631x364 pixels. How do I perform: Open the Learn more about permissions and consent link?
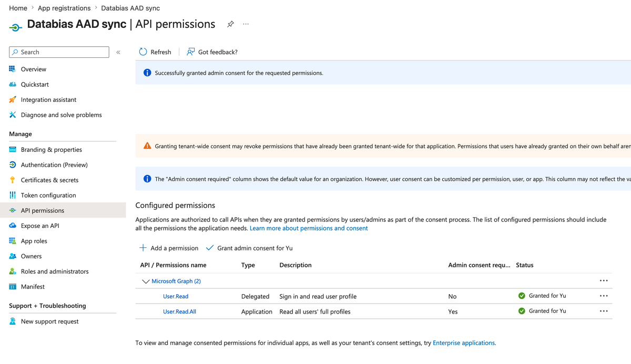(x=309, y=228)
